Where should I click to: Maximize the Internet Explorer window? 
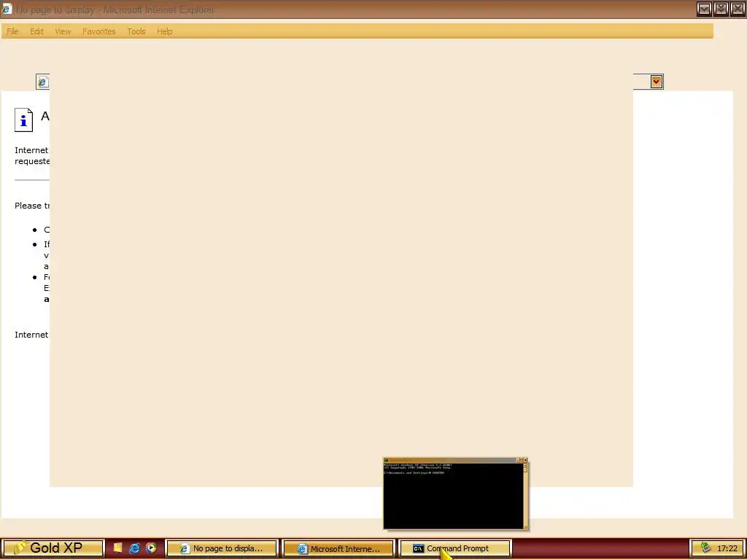coord(721,9)
